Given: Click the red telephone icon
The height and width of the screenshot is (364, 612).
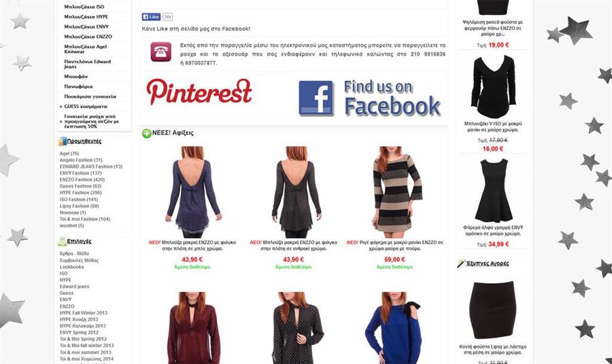Looking at the screenshot, I should [x=160, y=52].
